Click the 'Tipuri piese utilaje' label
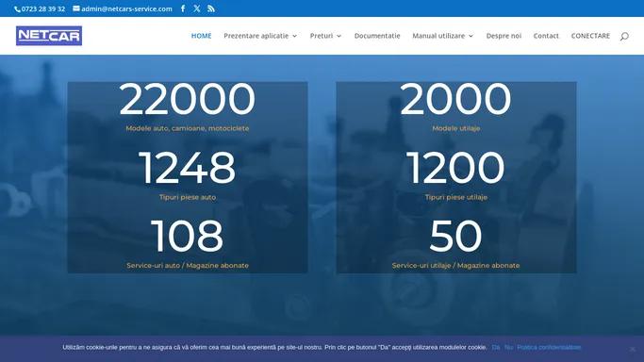Viewport: 644px width, 362px height. tap(456, 197)
